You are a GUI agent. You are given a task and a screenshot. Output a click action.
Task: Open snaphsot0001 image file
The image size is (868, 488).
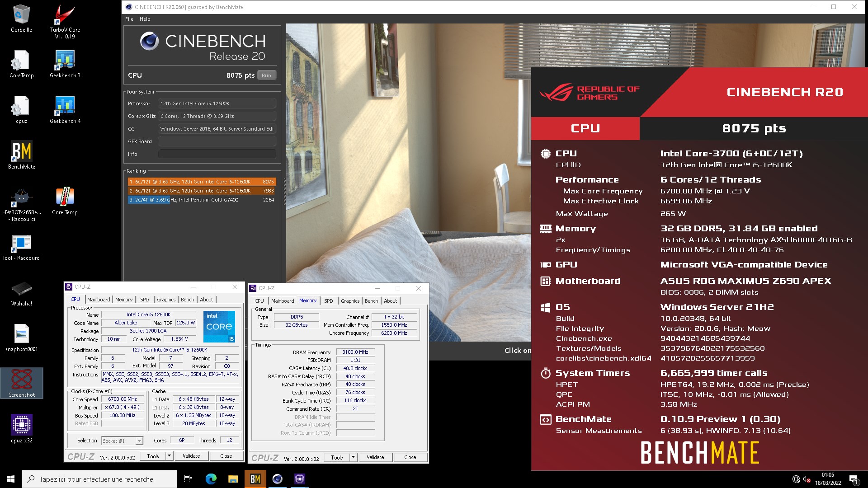click(x=21, y=338)
